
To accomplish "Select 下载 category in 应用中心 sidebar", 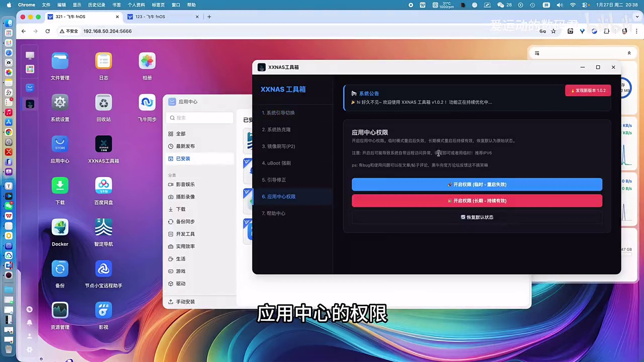I will [x=200, y=209].
